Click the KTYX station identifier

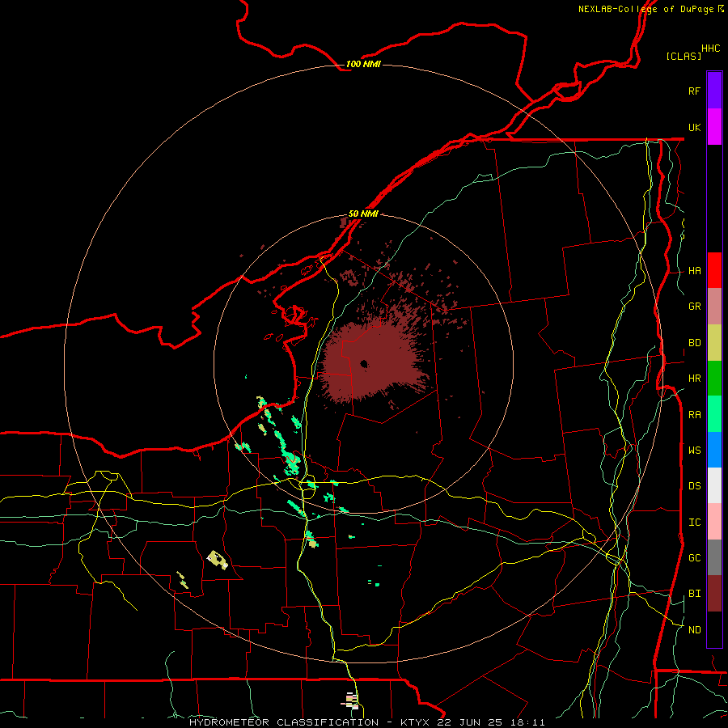[x=416, y=722]
